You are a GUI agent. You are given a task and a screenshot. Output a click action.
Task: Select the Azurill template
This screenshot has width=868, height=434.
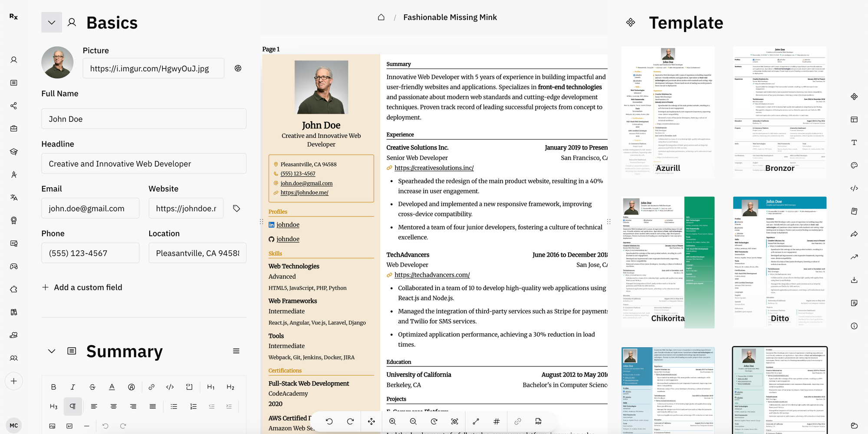click(668, 112)
